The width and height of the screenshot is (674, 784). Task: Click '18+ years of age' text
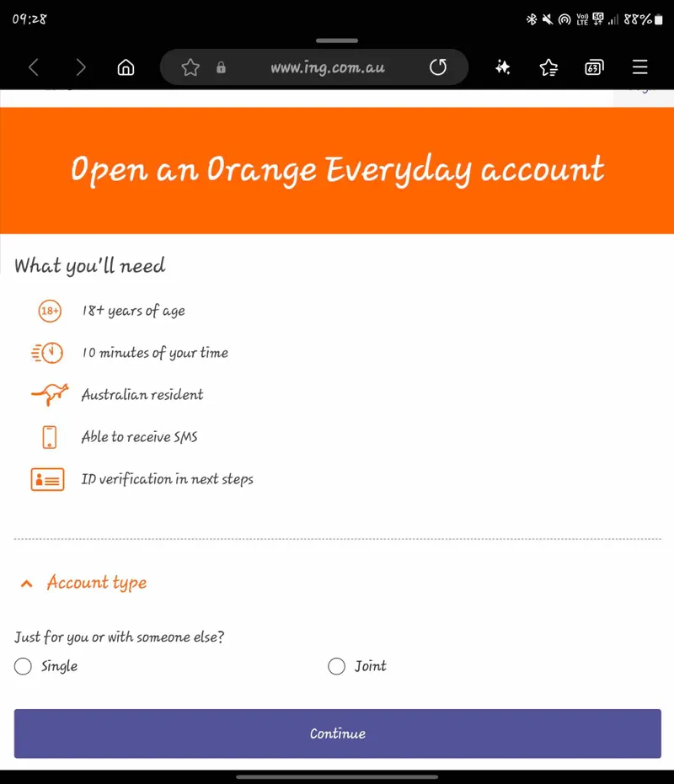[x=134, y=311]
